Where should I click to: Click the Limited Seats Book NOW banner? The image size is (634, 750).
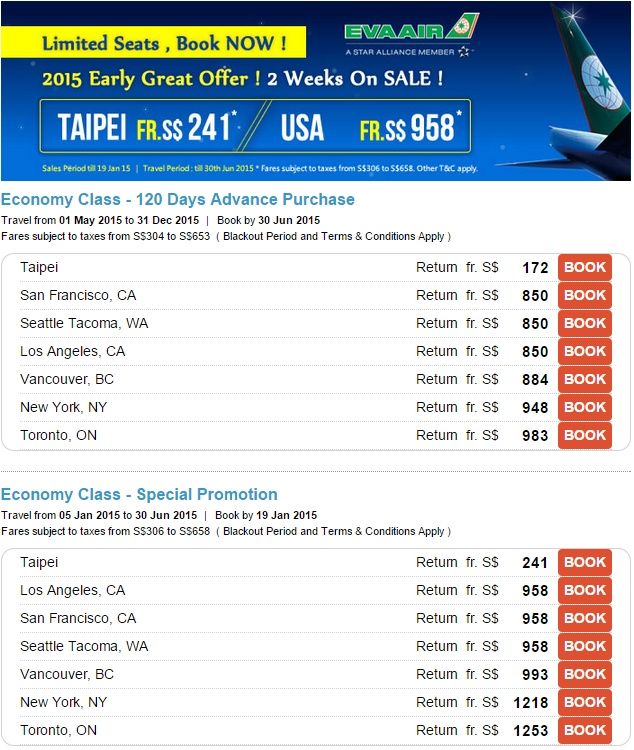pos(153,43)
